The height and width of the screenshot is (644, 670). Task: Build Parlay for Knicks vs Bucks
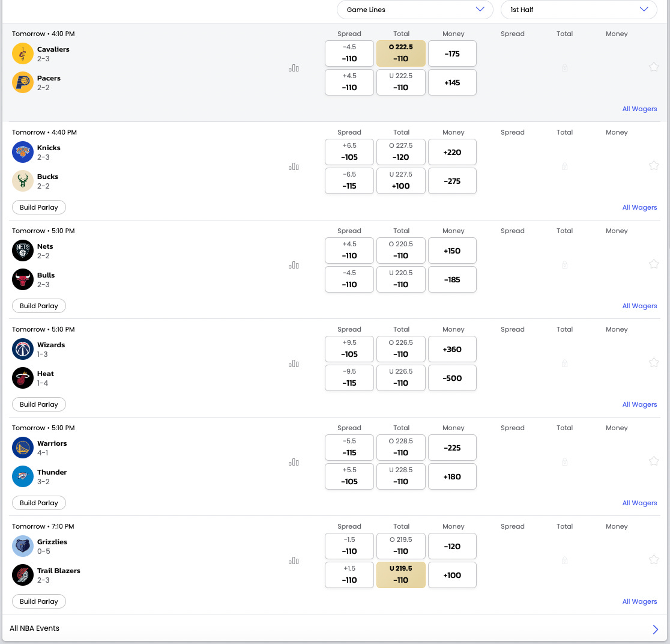39,207
